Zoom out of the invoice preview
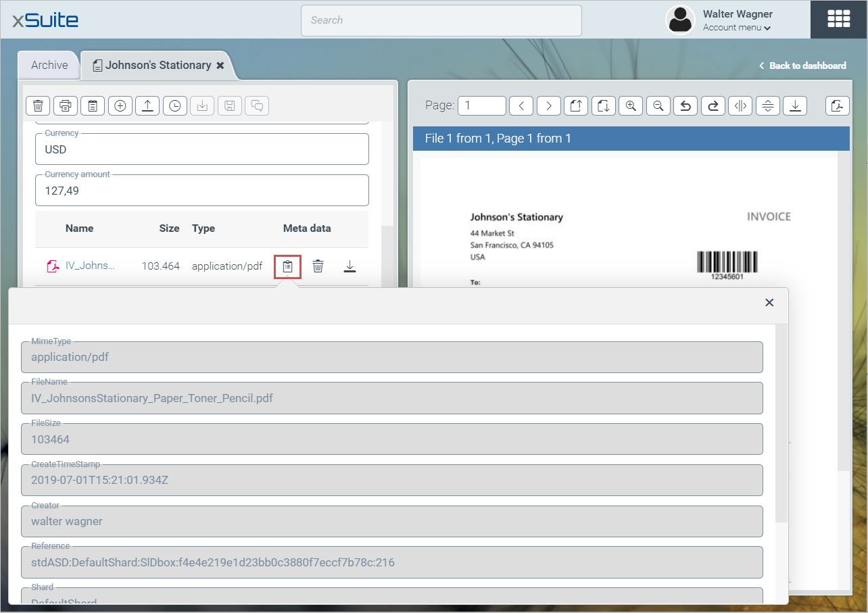This screenshot has width=868, height=613. coord(658,105)
